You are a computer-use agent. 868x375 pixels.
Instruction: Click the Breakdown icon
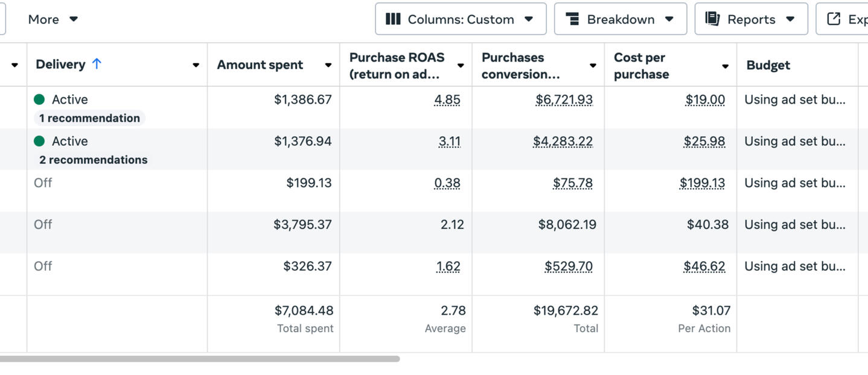pyautogui.click(x=572, y=19)
